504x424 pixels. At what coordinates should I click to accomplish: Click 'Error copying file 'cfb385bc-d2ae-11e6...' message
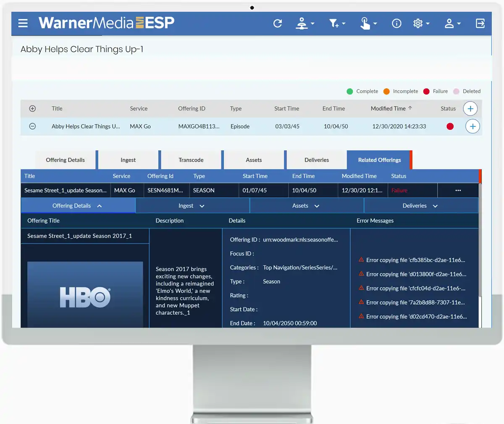point(416,260)
